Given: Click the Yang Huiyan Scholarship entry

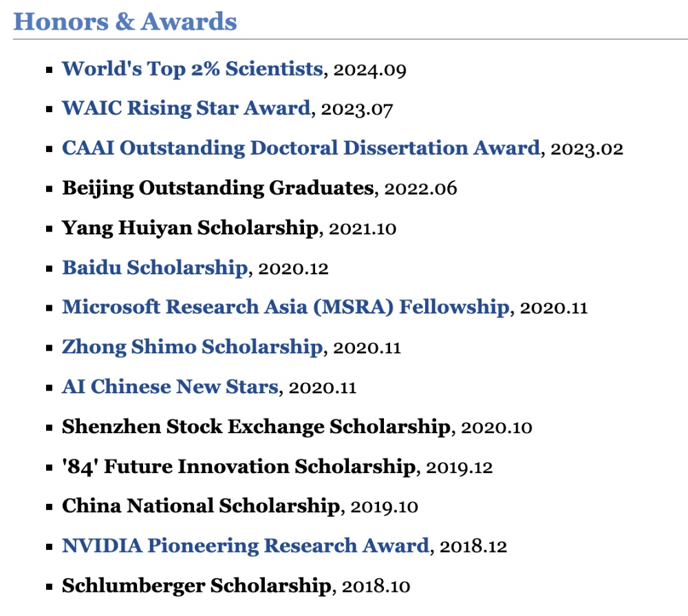Looking at the screenshot, I should click(x=190, y=228).
